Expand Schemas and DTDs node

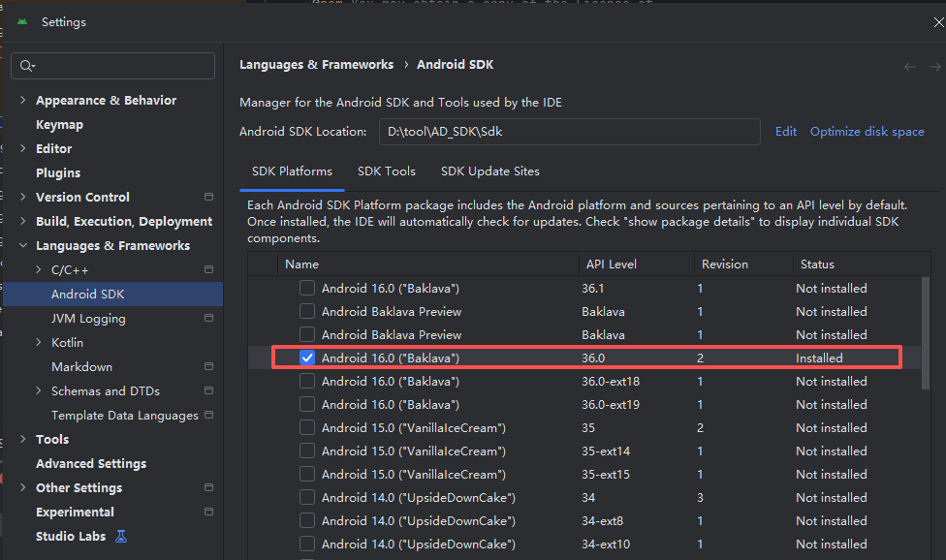tap(39, 390)
